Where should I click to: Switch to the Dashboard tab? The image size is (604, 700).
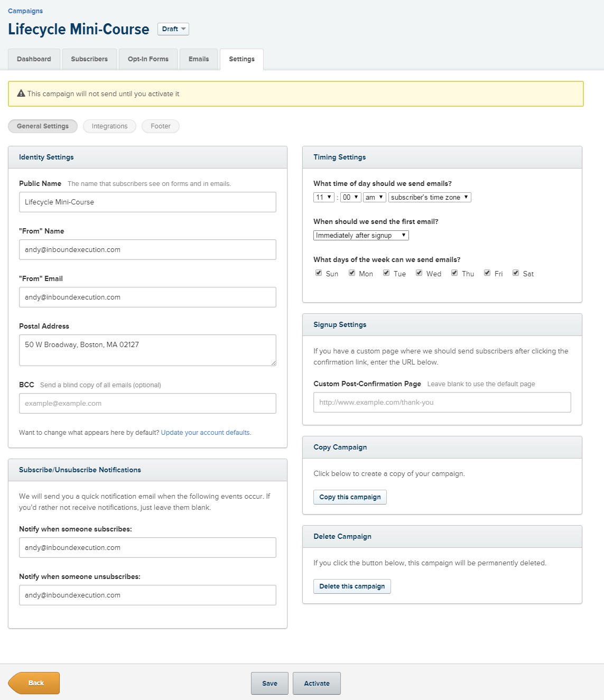point(34,59)
